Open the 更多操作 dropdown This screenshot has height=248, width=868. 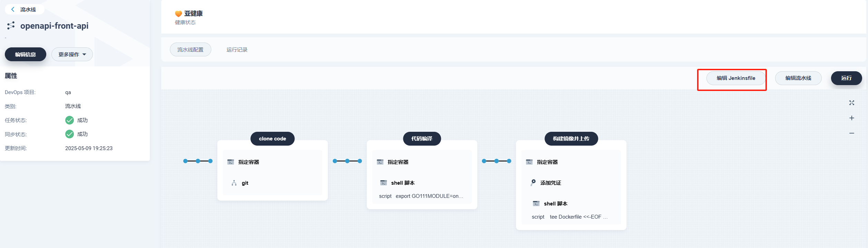(x=72, y=54)
